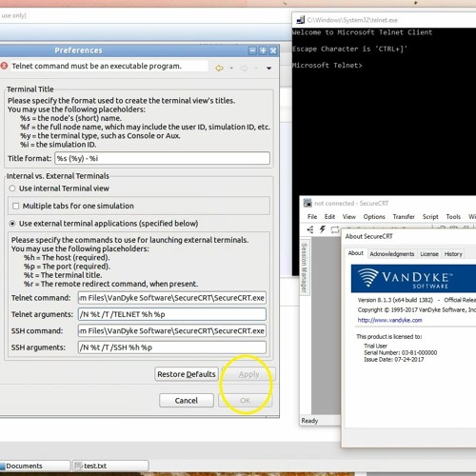Check Multiple tabs for one simulation
The height and width of the screenshot is (476, 476).
coord(15,206)
